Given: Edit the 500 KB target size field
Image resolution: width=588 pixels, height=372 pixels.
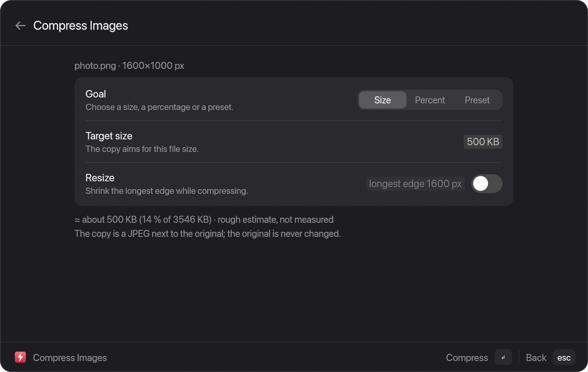Looking at the screenshot, I should [483, 142].
